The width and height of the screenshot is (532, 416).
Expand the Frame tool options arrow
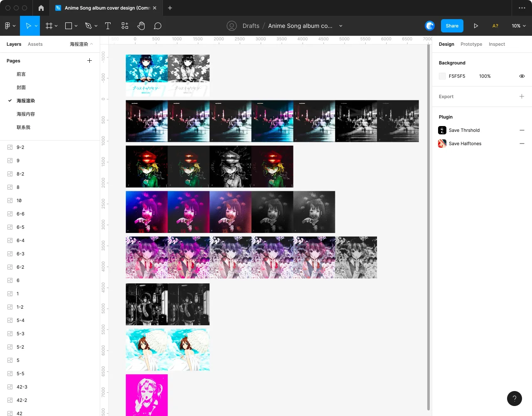point(56,26)
